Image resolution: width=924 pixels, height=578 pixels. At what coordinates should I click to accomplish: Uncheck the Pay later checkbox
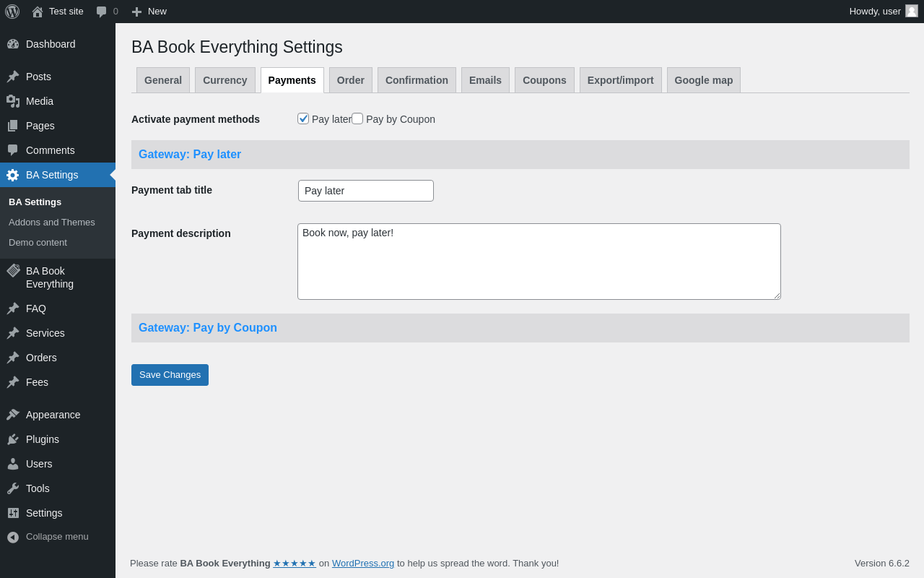tap(303, 118)
